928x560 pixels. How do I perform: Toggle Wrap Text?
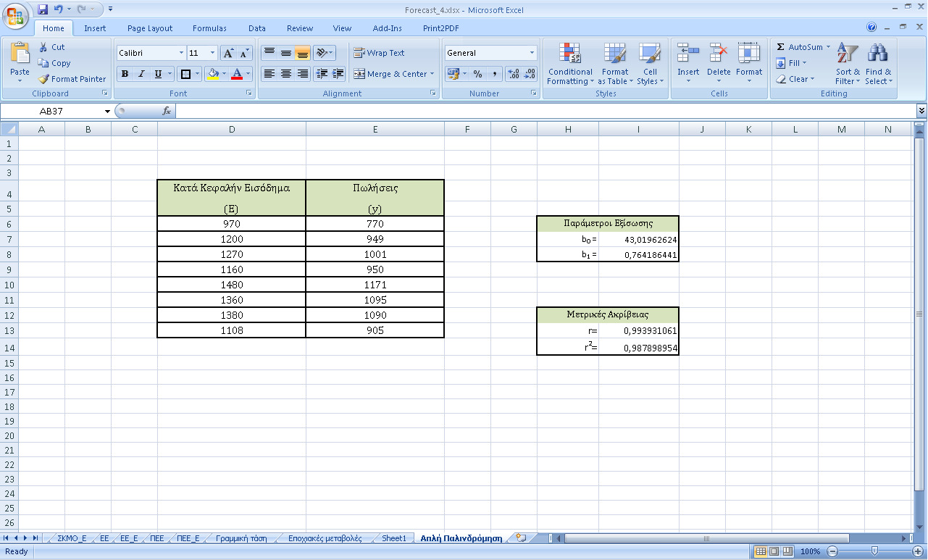tap(379, 53)
